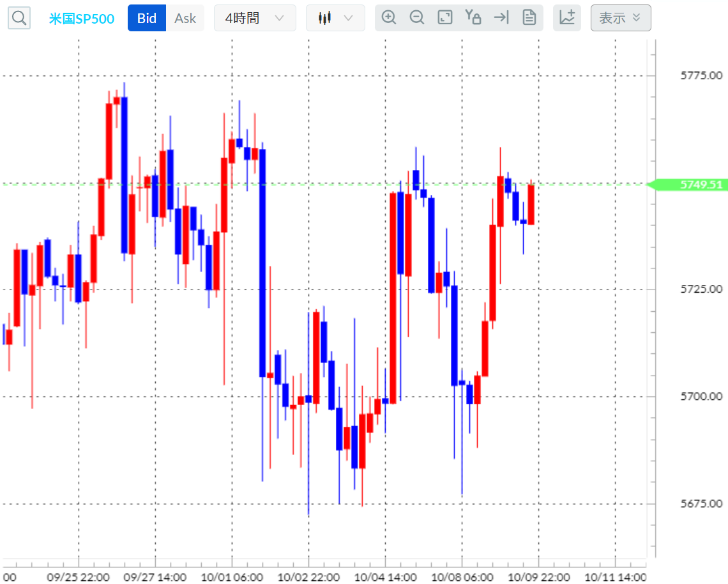Click the magnifier search icon
The width and height of the screenshot is (728, 584).
pos(19,18)
